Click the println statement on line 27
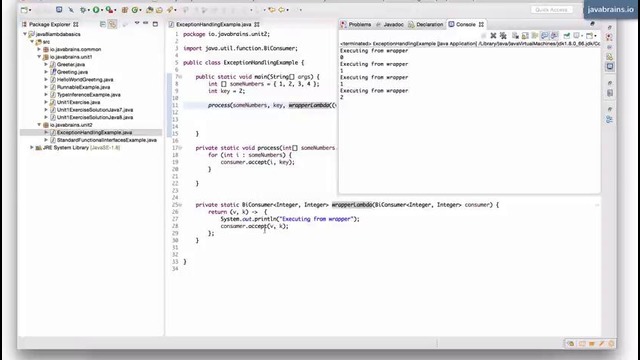 pyautogui.click(x=290, y=219)
